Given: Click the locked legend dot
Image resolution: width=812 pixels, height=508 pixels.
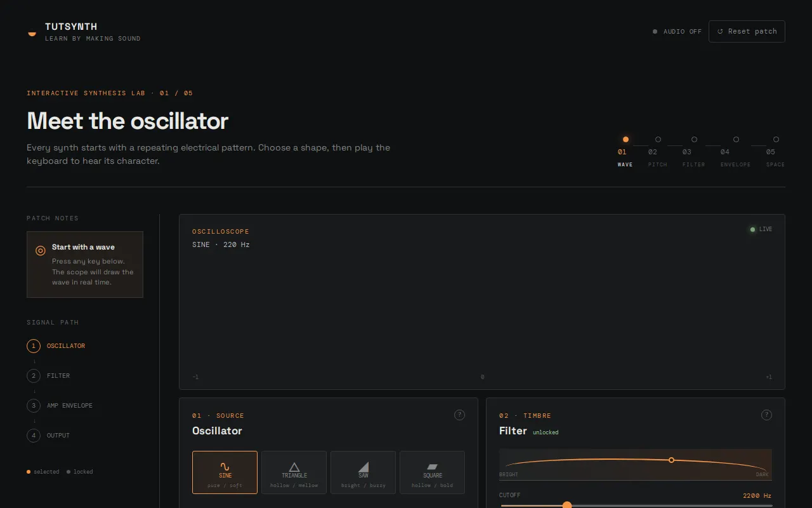Looking at the screenshot, I should pos(69,472).
